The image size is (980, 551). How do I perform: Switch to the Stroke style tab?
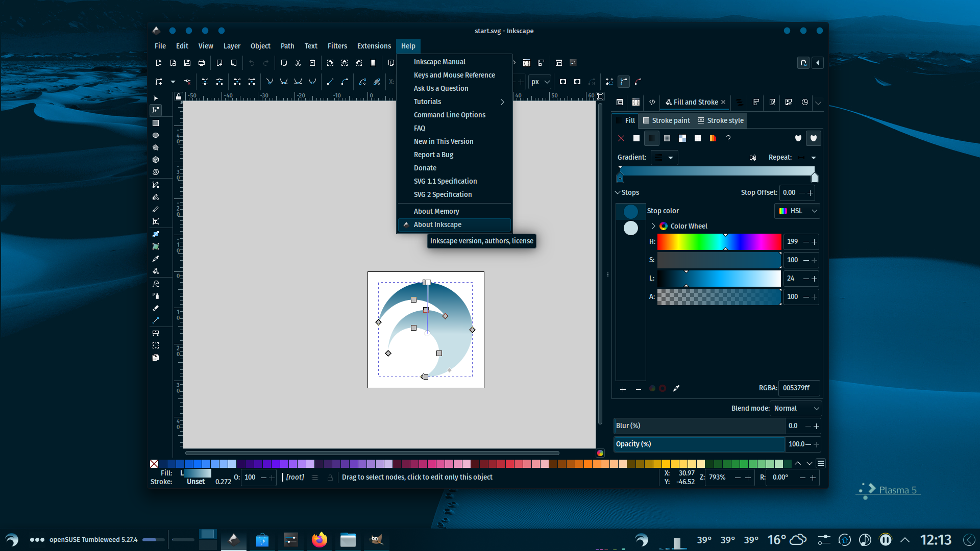click(x=720, y=120)
